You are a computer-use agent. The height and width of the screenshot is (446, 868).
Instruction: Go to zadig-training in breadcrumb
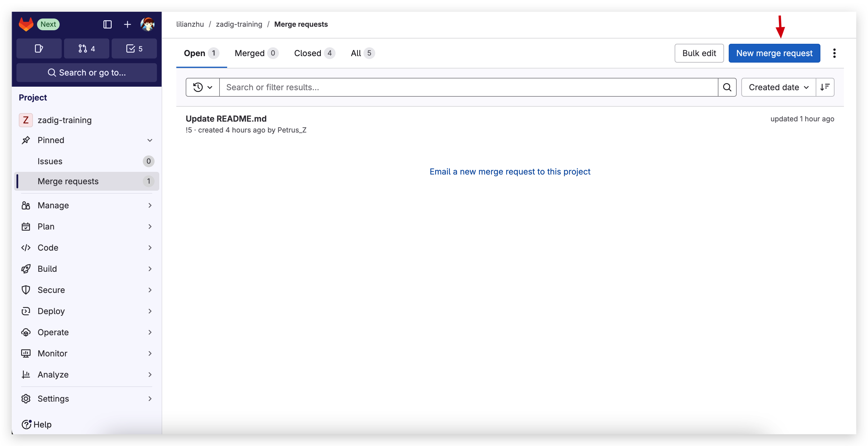pyautogui.click(x=239, y=24)
